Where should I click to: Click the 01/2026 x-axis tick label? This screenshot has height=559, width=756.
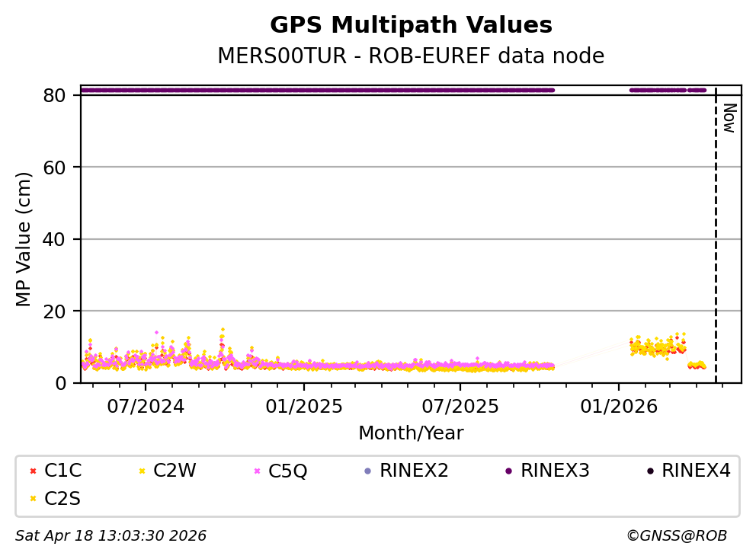coord(617,406)
